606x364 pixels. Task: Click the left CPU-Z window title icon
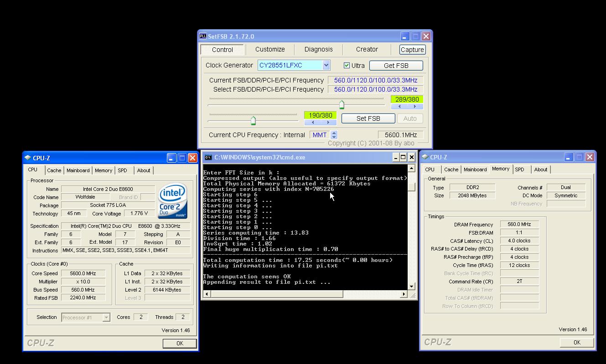pos(27,158)
